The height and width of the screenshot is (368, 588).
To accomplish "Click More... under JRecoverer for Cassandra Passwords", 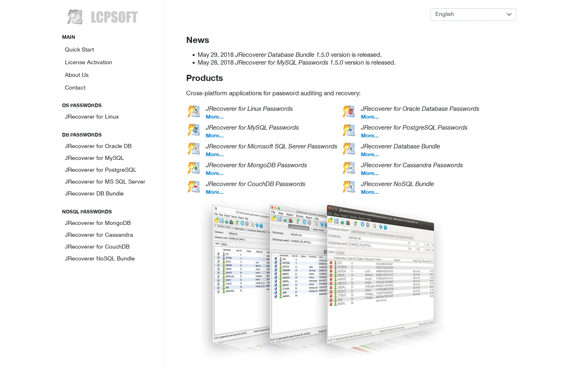I will point(370,173).
